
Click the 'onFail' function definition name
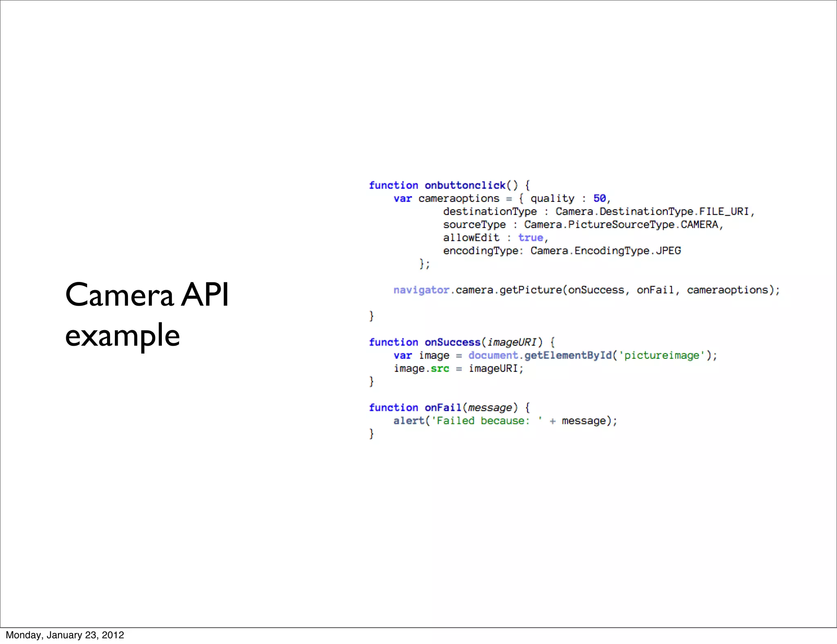pyautogui.click(x=443, y=408)
